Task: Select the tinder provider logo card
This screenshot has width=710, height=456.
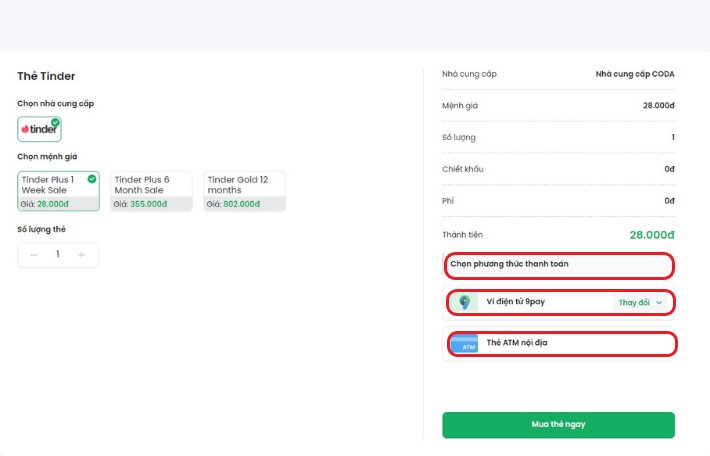Action: click(x=39, y=129)
